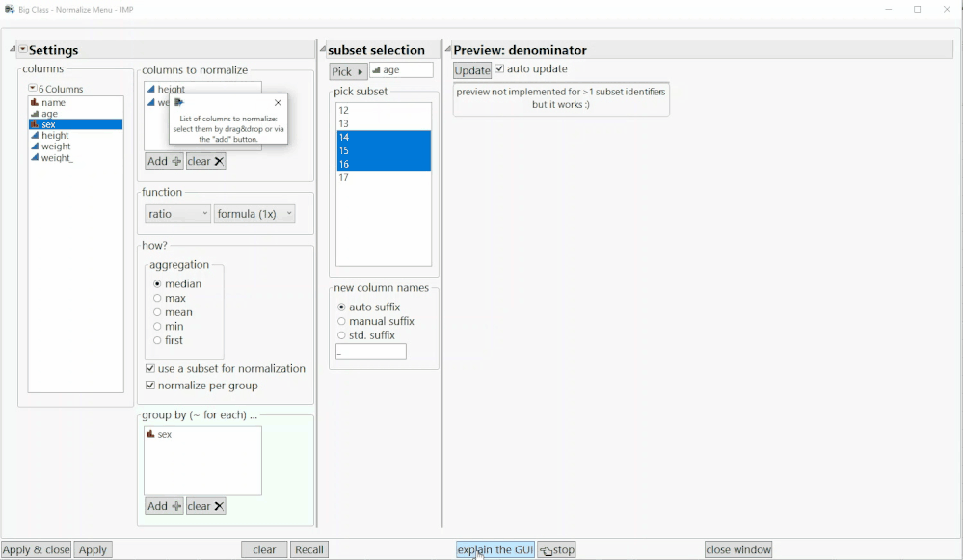Viewport: 963px width, 560px height.
Task: Minimize the JMP window
Action: (x=889, y=10)
